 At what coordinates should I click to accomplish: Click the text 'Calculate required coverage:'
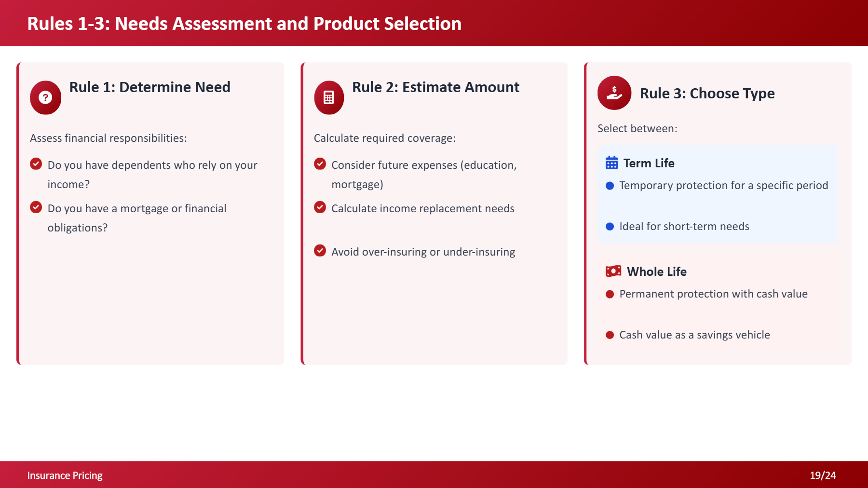pyautogui.click(x=385, y=138)
